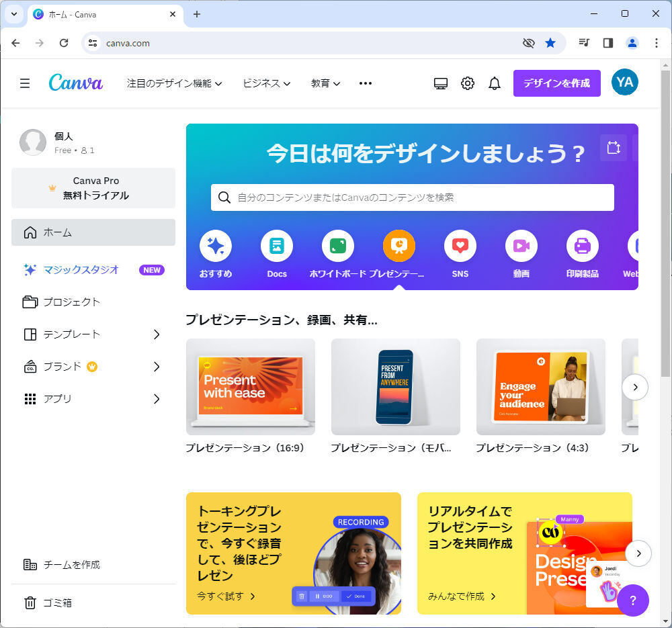Expand the テンプレート sidebar chevron

coord(157,334)
